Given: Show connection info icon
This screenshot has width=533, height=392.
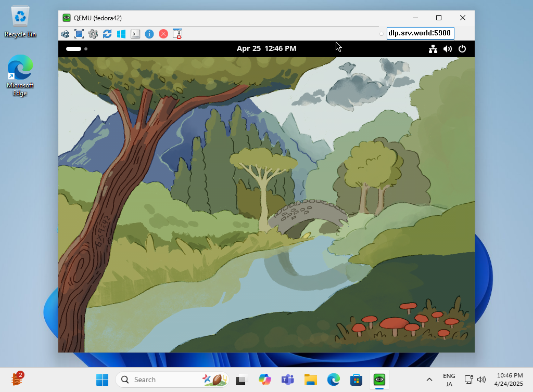Looking at the screenshot, I should pyautogui.click(x=149, y=34).
